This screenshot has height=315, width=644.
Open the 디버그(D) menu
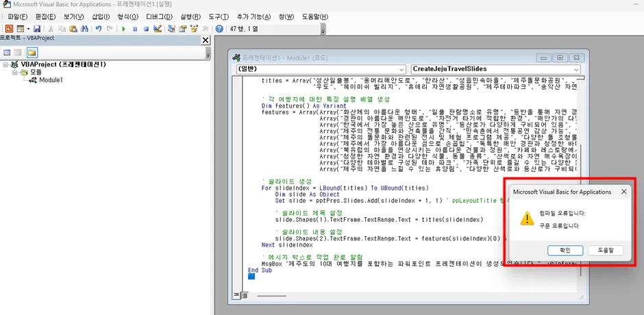pyautogui.click(x=160, y=17)
